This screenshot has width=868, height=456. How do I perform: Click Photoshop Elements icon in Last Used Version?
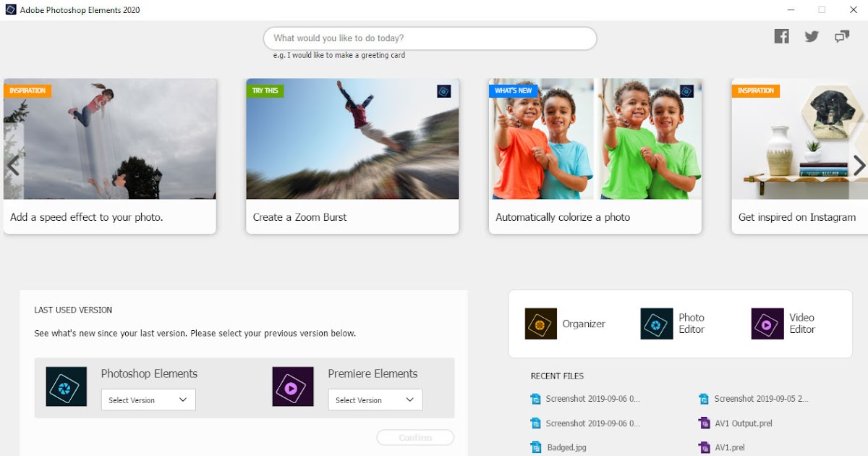coord(67,387)
